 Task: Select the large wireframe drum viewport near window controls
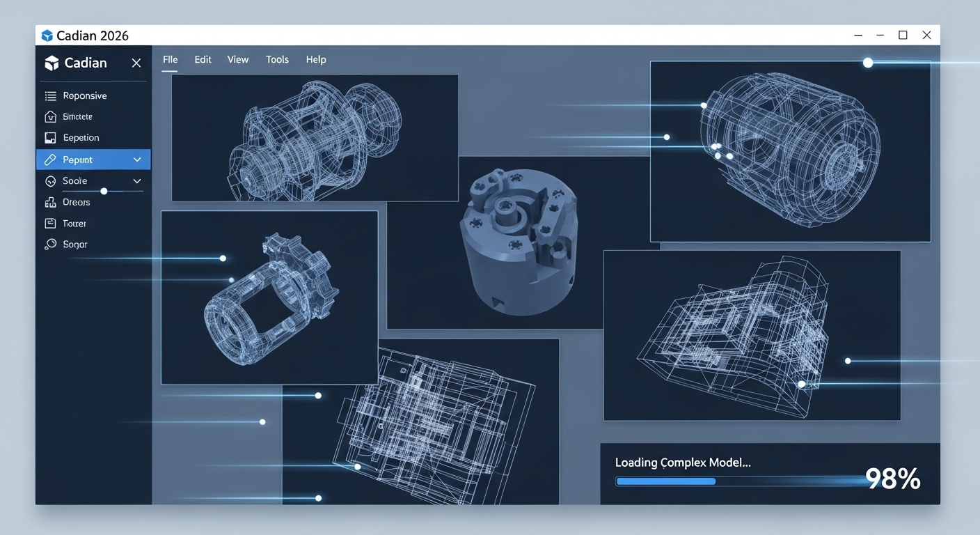pos(791,151)
